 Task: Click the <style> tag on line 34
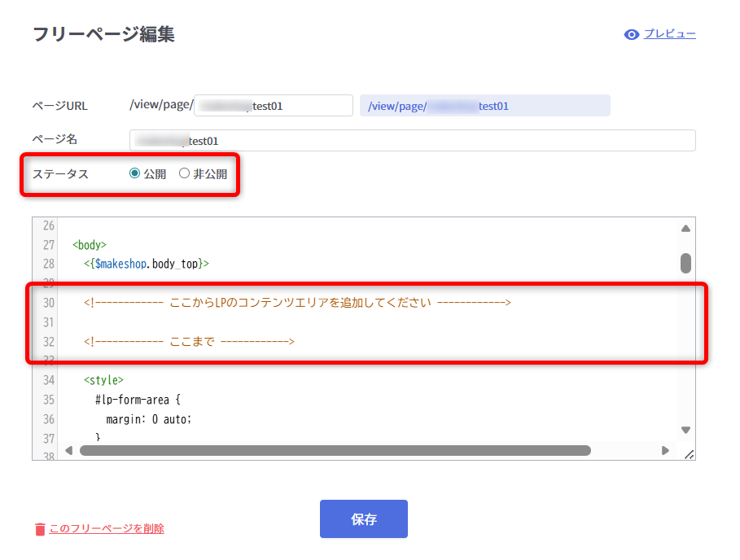tap(103, 380)
